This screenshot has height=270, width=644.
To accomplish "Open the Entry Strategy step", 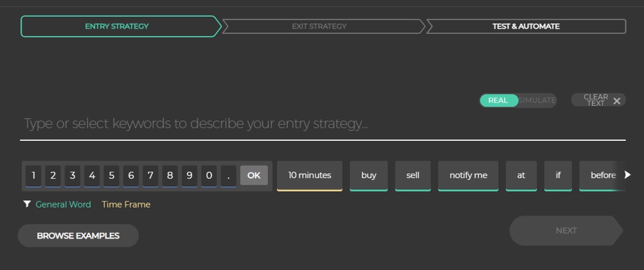I will click(x=118, y=27).
